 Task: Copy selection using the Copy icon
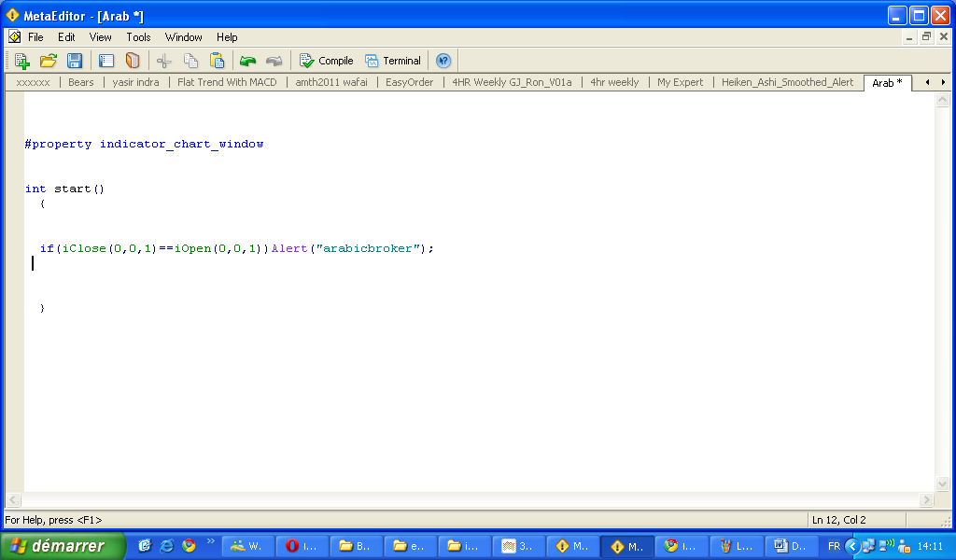pos(190,61)
